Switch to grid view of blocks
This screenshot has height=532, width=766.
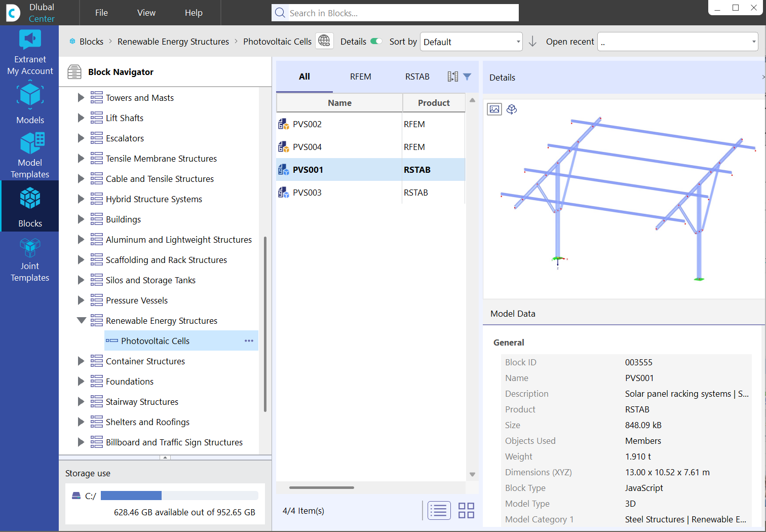point(466,511)
